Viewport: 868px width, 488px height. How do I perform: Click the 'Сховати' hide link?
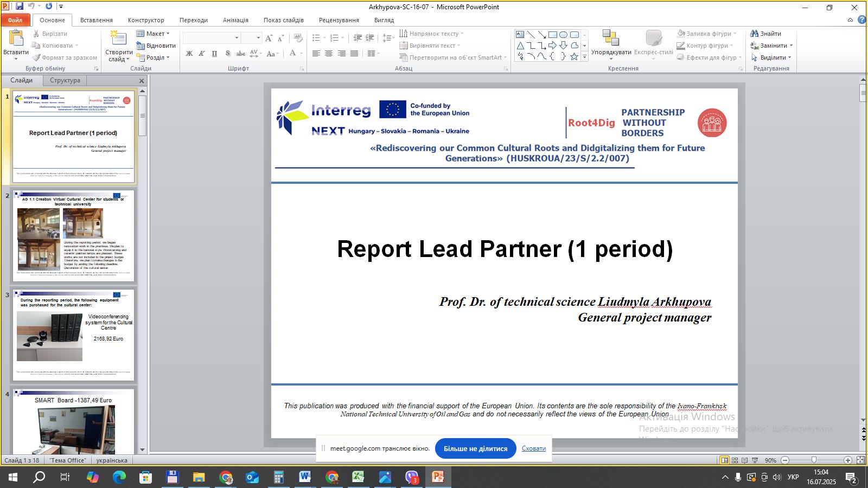click(x=534, y=448)
